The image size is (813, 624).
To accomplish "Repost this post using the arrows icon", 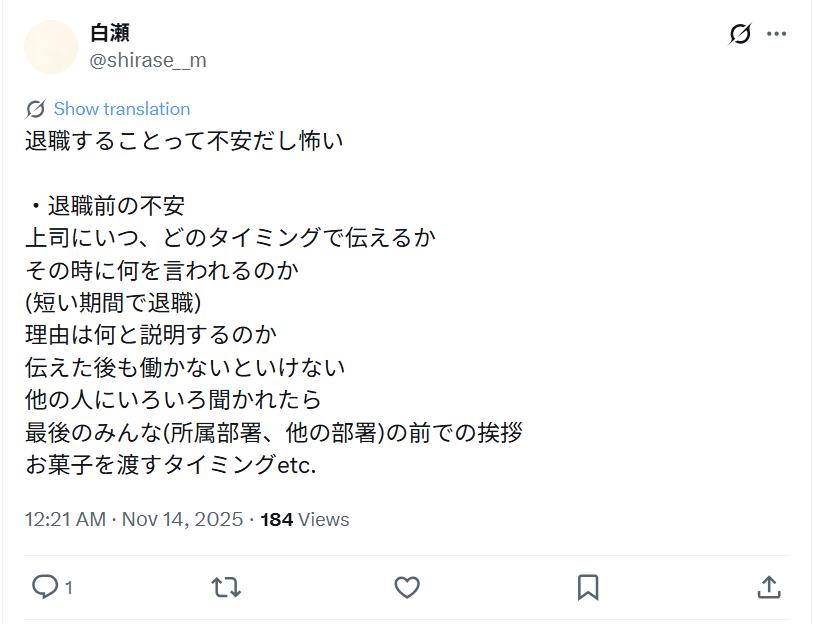I will tap(226, 587).
